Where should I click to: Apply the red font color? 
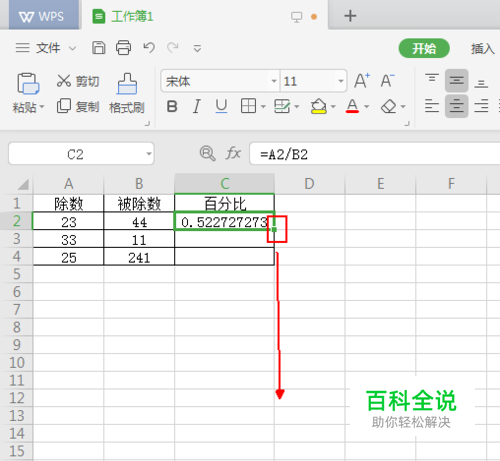tap(352, 106)
